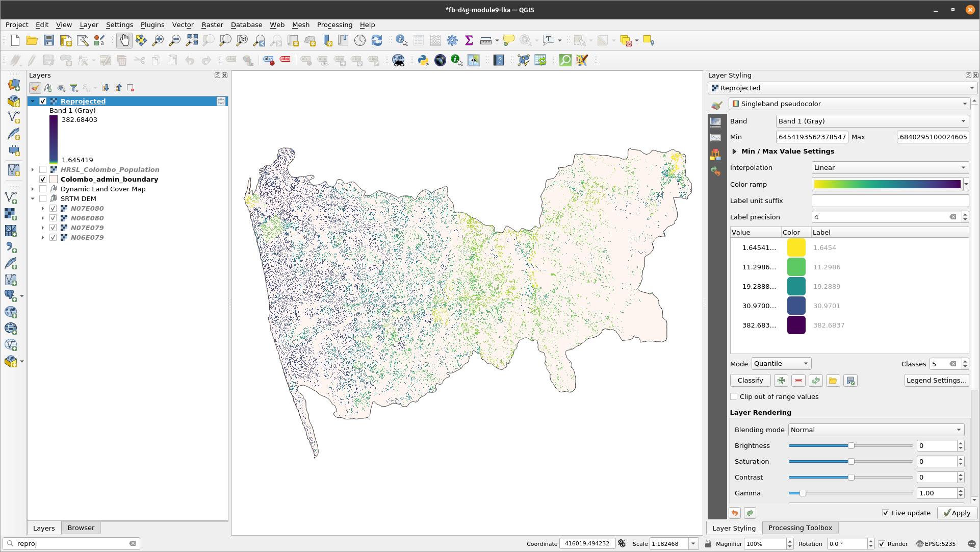Open the Mode Quantile dropdown
This screenshot has height=552, width=980.
(x=781, y=364)
